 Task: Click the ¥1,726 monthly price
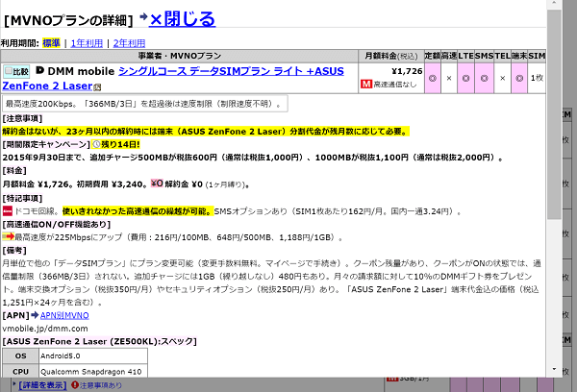click(x=407, y=71)
